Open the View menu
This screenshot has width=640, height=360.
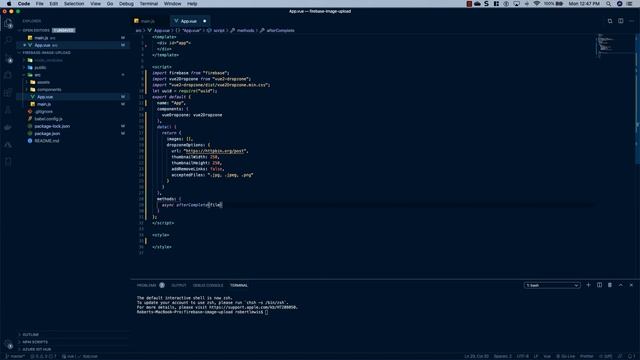pyautogui.click(x=96, y=4)
